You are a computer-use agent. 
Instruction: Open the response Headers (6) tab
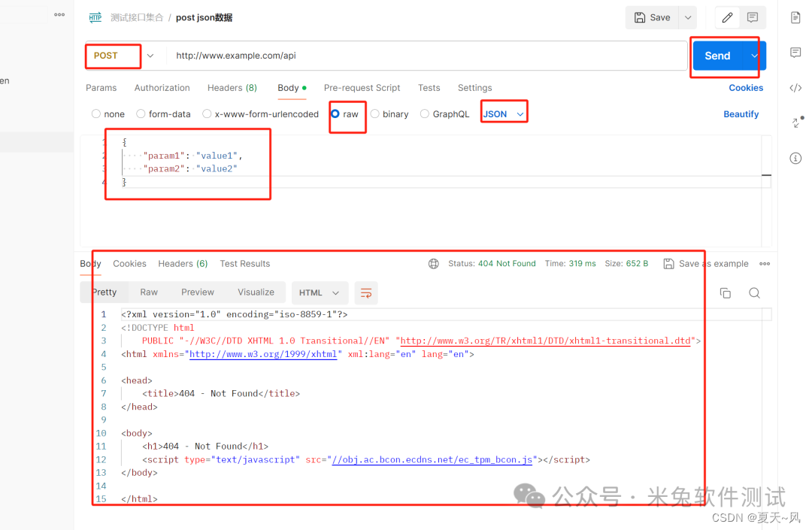coord(183,264)
